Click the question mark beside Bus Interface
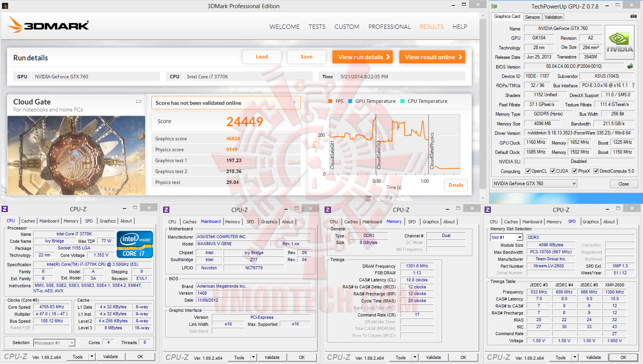The image size is (643, 364). pyautogui.click(x=633, y=85)
